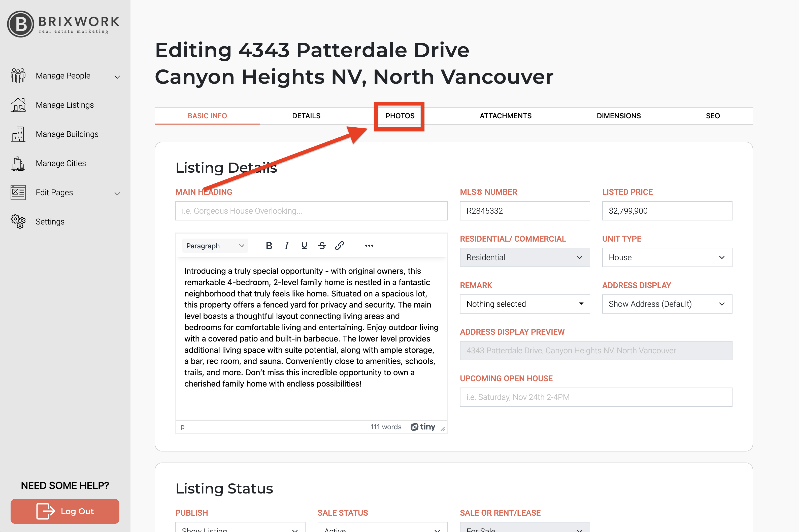Click the Bold formatting icon
This screenshot has width=799, height=532.
[269, 246]
